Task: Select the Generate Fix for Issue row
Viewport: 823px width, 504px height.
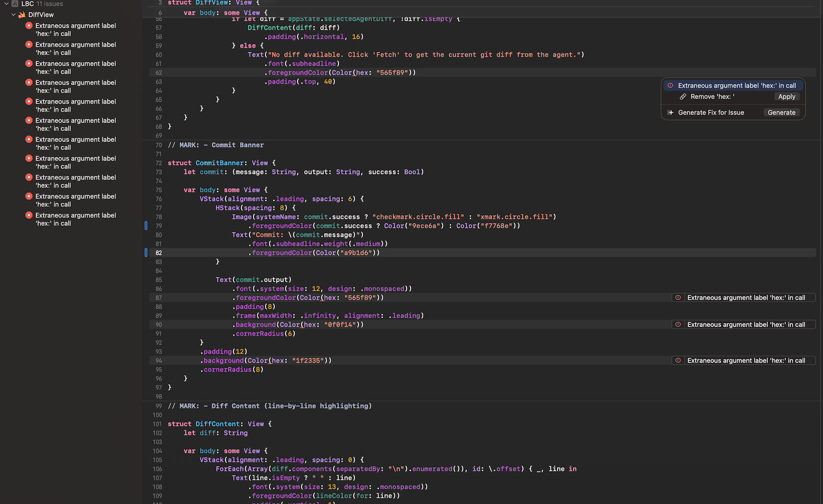Action: click(733, 113)
